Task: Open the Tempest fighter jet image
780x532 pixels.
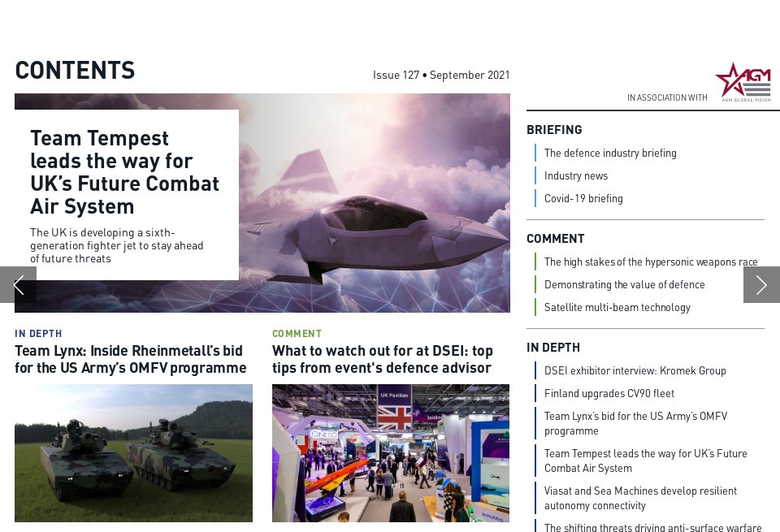Action: [374, 203]
